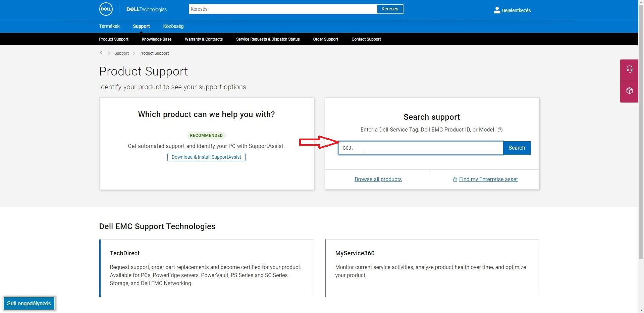Click the Product Support page heading
Screen dimensions: 644x313
[x=144, y=71]
